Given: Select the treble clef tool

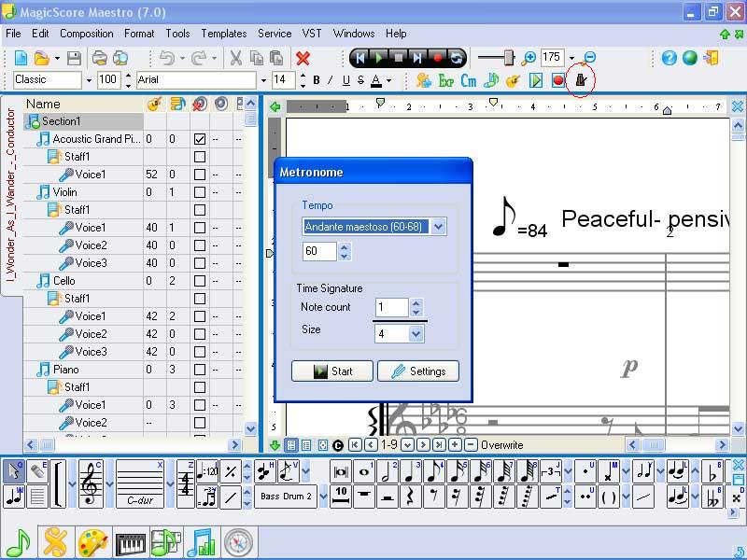Looking at the screenshot, I should (91, 483).
